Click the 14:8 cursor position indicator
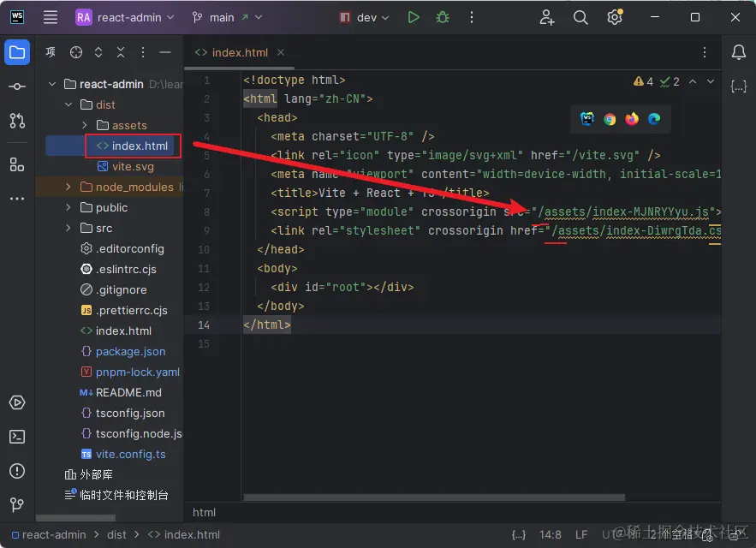Screen dimensions: 756x548 (551, 534)
